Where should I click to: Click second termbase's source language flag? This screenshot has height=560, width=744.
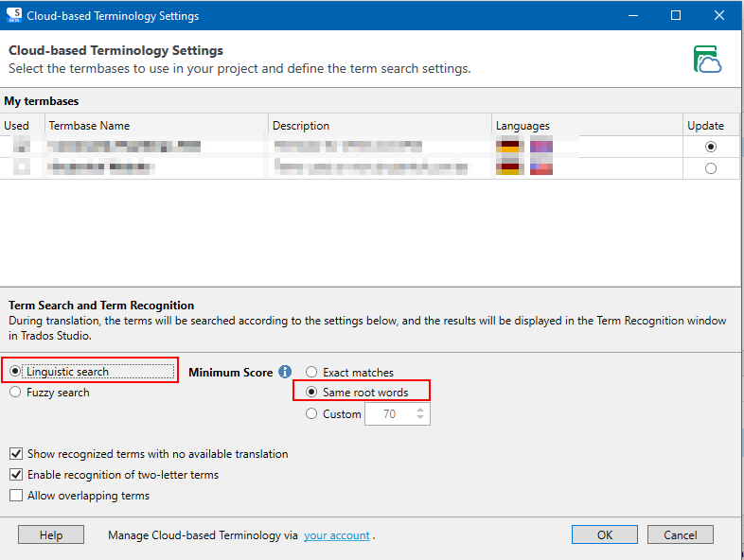tap(509, 168)
